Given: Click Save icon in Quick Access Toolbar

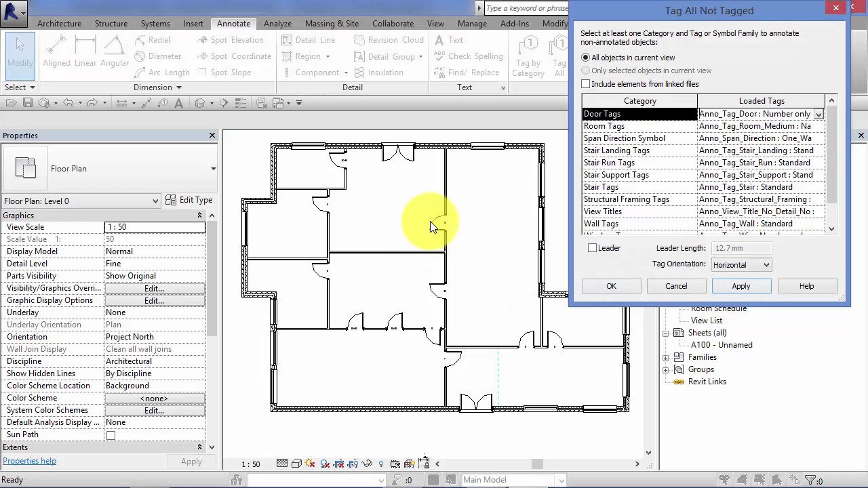Looking at the screenshot, I should tap(28, 103).
